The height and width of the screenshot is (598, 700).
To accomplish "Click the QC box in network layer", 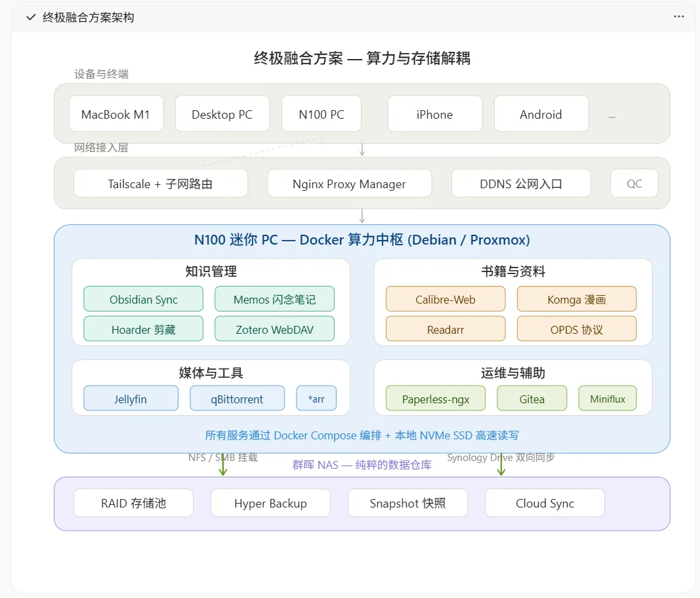I will [x=634, y=183].
